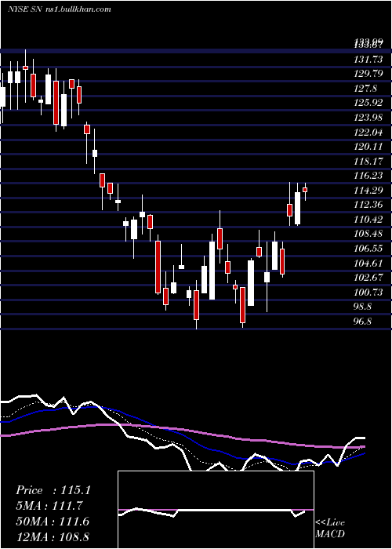The width and height of the screenshot is (392, 549).
Task: Select the 123.98 price level label
Action: [368, 118]
